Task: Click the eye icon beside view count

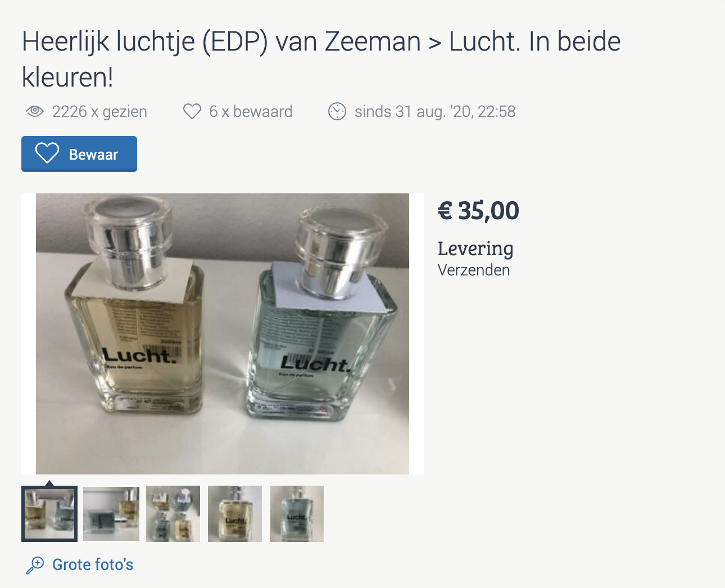Action: tap(35, 111)
